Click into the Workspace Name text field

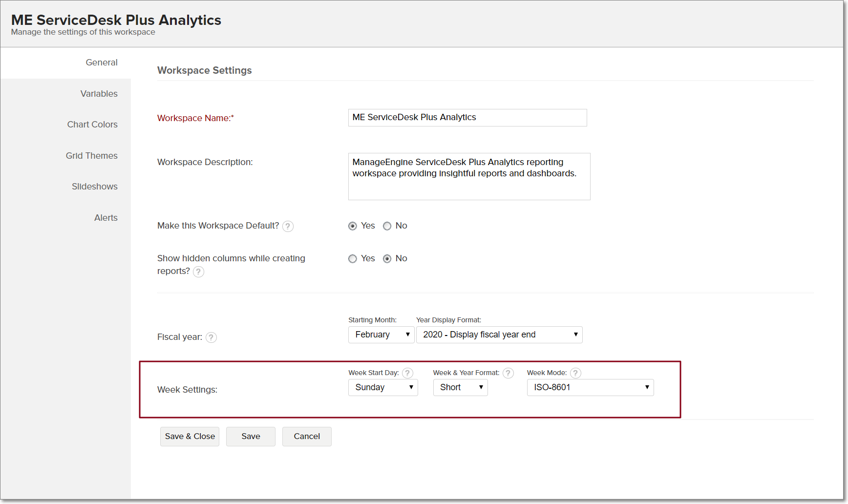tap(467, 118)
